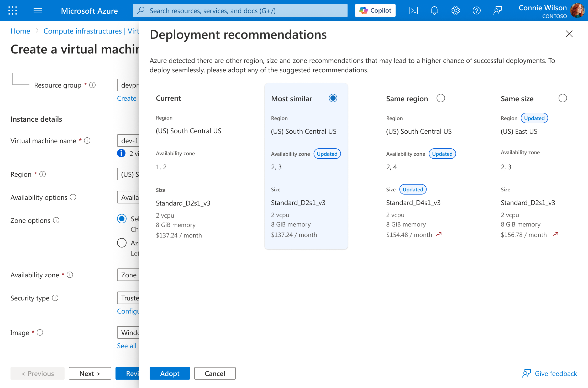This screenshot has width=588, height=388.
Task: Focus the Azure search resources field
Action: point(240,10)
